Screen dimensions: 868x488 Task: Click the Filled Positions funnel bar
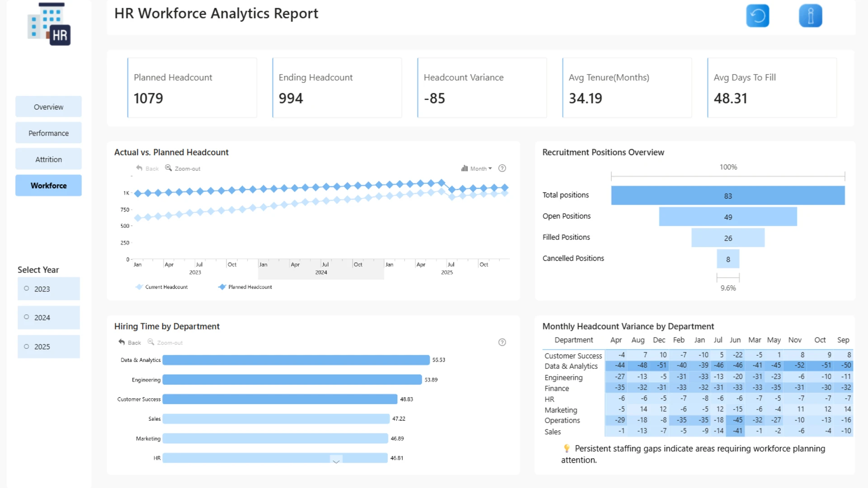coord(728,238)
